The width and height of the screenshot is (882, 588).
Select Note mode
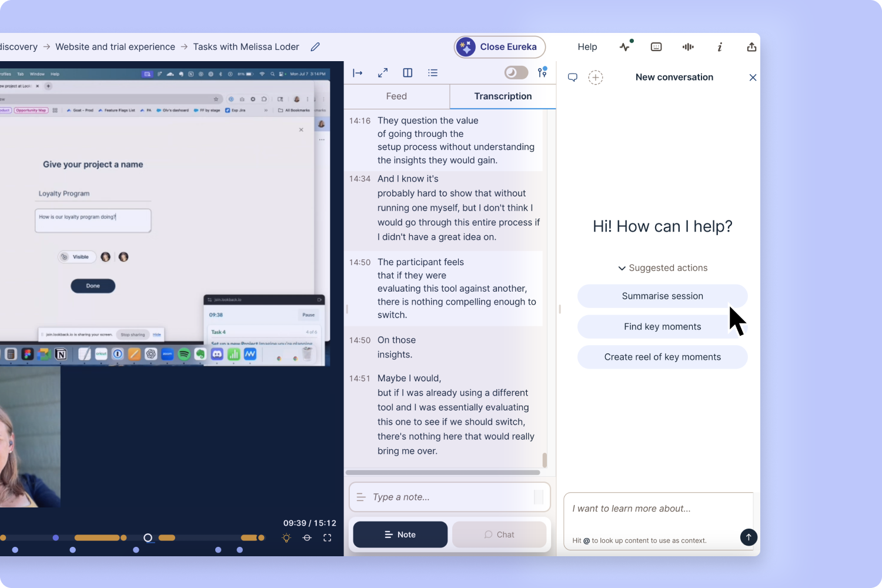click(x=400, y=534)
